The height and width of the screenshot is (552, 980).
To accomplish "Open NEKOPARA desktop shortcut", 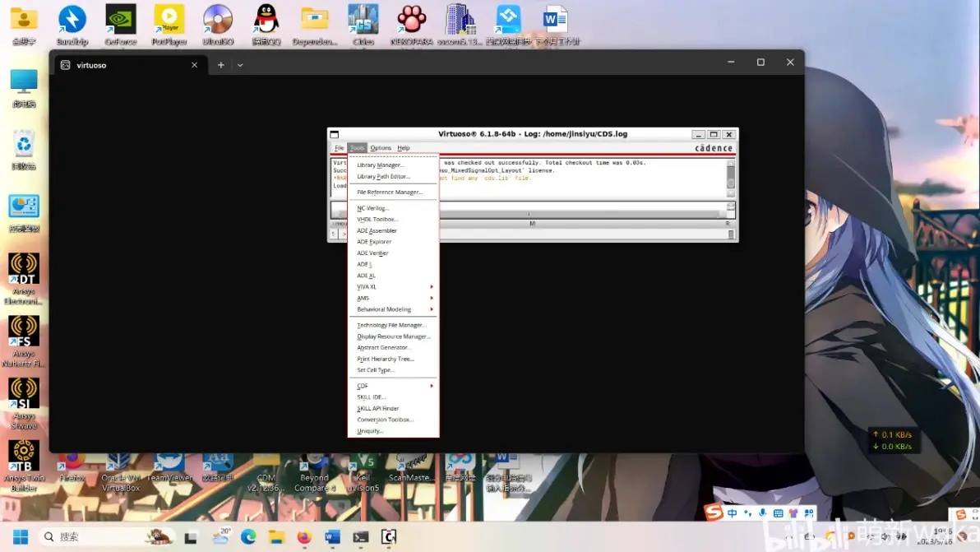I will tap(411, 25).
